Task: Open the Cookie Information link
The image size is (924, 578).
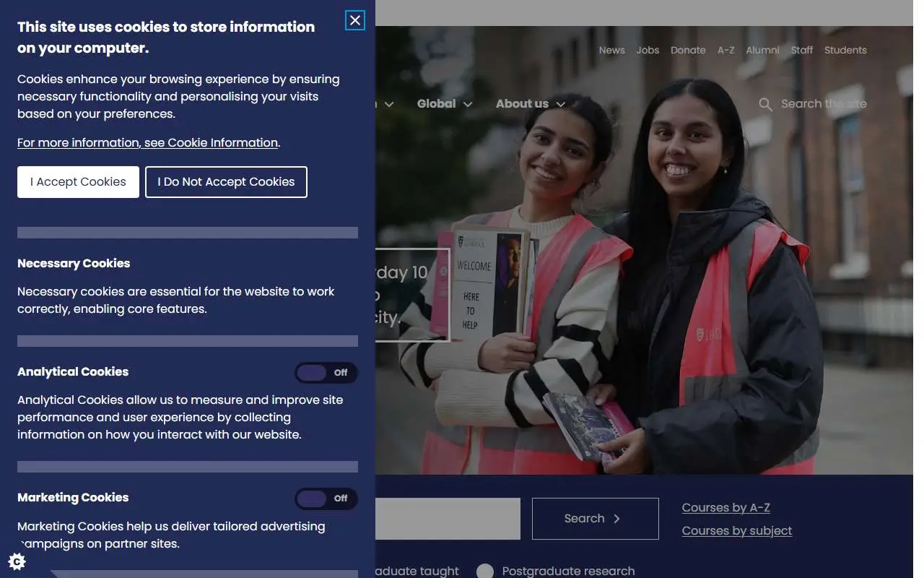Action: (x=147, y=143)
